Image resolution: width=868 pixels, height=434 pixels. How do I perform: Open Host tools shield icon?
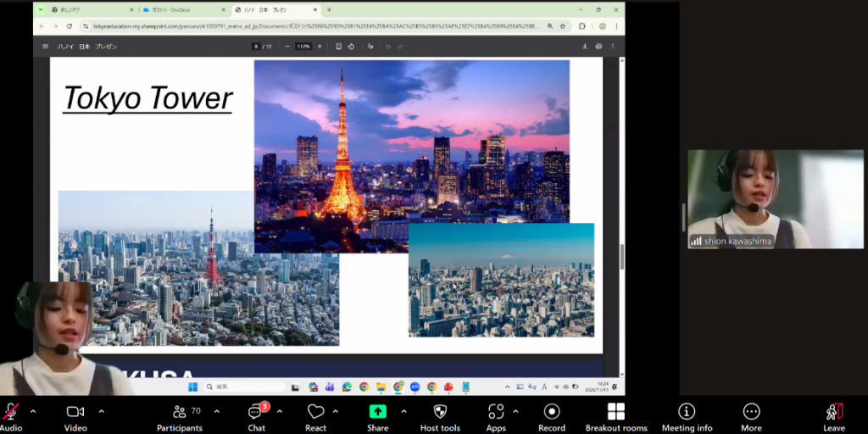[x=440, y=412]
